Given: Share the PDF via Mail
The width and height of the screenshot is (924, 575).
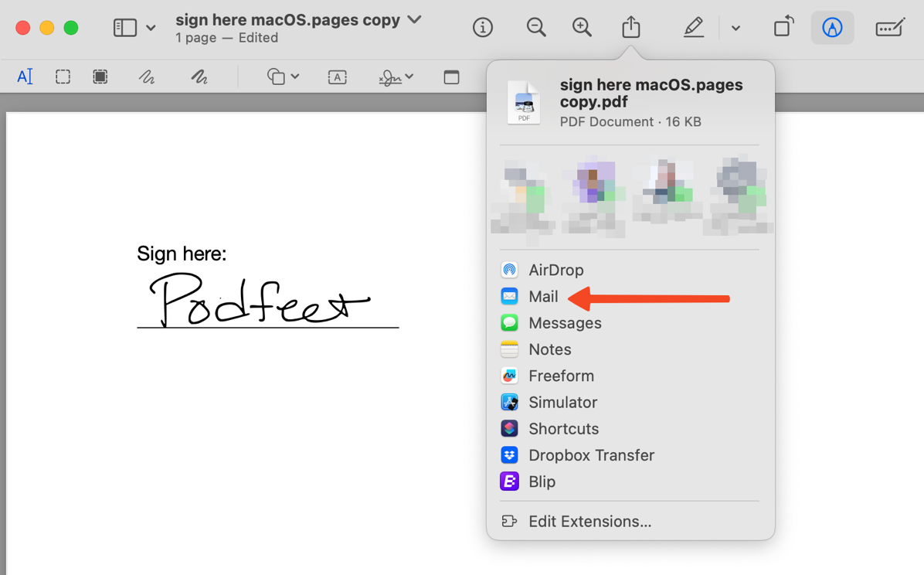Looking at the screenshot, I should pyautogui.click(x=543, y=297).
